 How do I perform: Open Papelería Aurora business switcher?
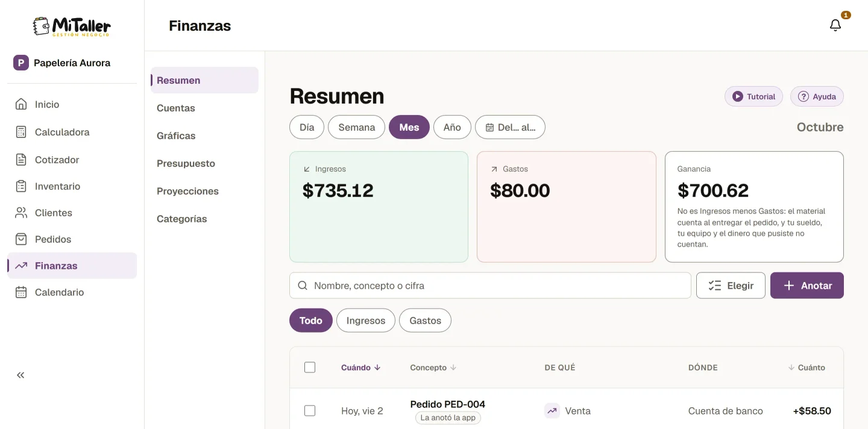click(72, 63)
